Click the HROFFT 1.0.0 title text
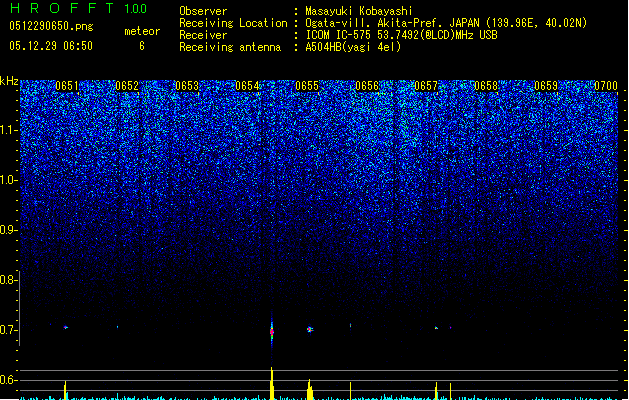Screen dimensions: 629x400 [x=79, y=8]
